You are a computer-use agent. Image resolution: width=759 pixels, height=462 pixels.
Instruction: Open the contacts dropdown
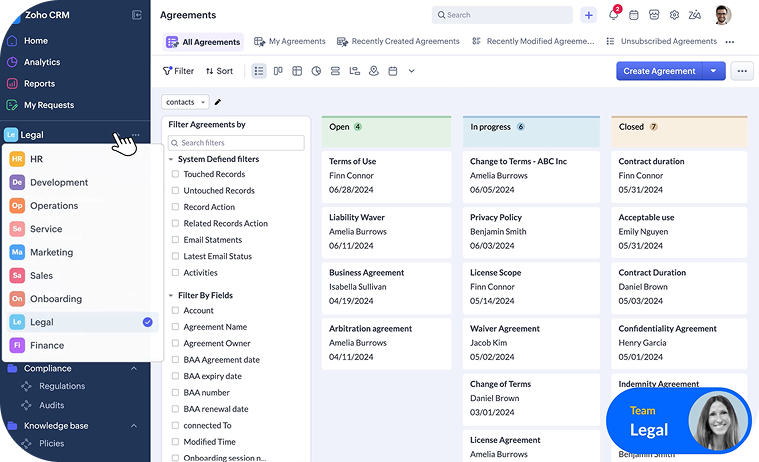tap(185, 102)
